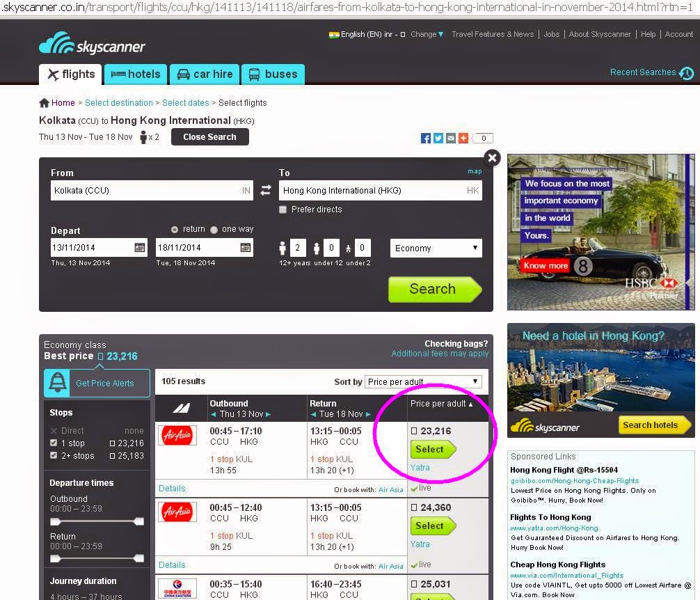The height and width of the screenshot is (600, 700).
Task: Click the India flag language icon
Action: pos(333,35)
